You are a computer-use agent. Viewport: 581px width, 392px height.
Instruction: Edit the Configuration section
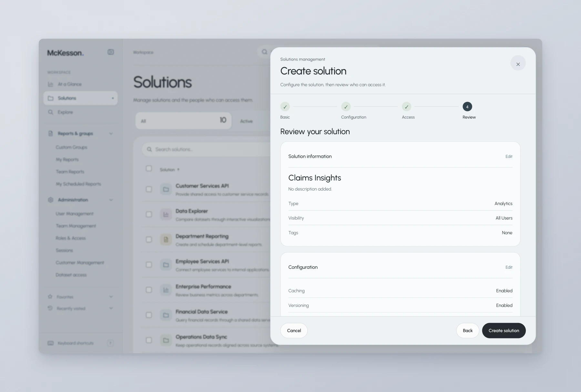pos(509,267)
